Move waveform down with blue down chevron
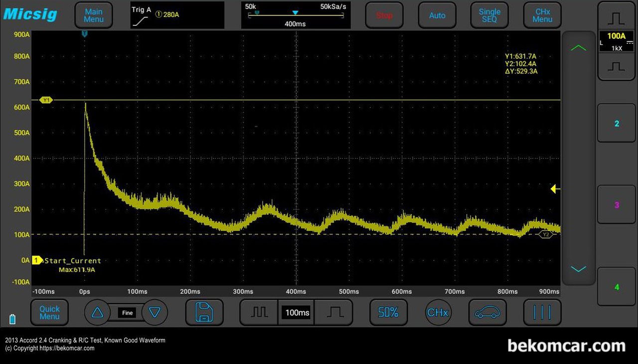 tap(578, 269)
